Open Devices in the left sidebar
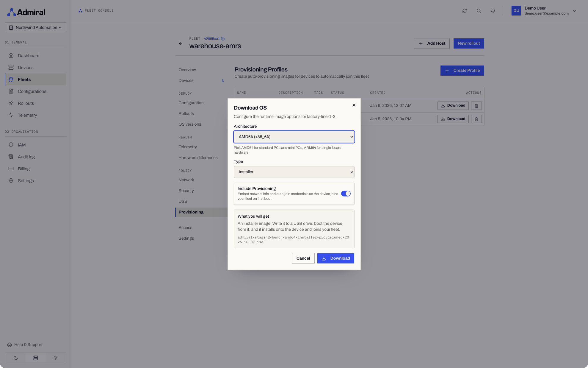The width and height of the screenshot is (588, 368). [36, 68]
